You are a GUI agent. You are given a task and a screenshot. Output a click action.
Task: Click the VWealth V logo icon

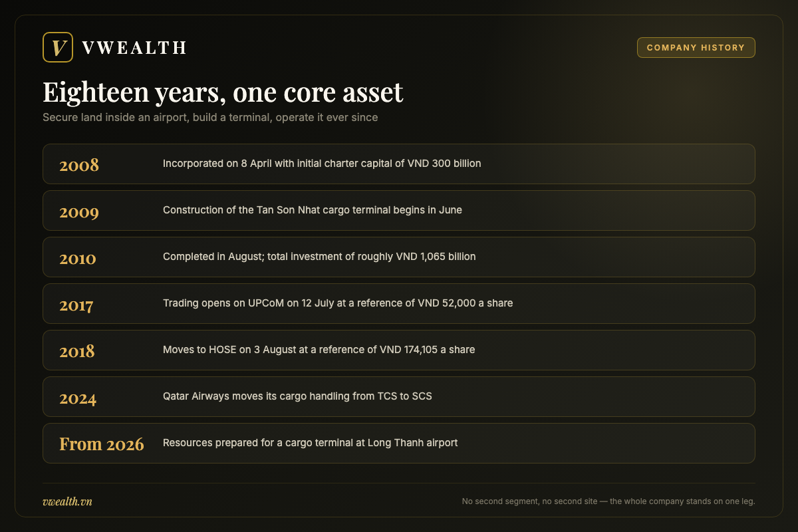(x=58, y=47)
